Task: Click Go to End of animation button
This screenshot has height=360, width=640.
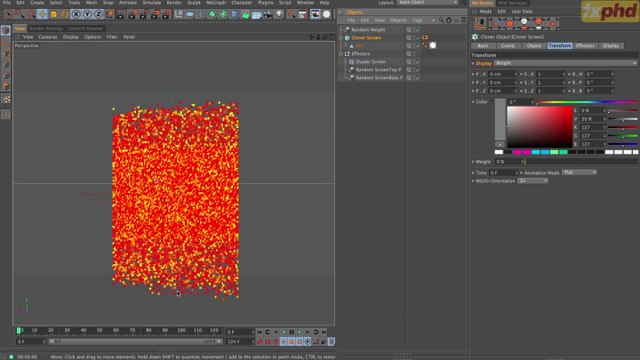Action: 323,332
